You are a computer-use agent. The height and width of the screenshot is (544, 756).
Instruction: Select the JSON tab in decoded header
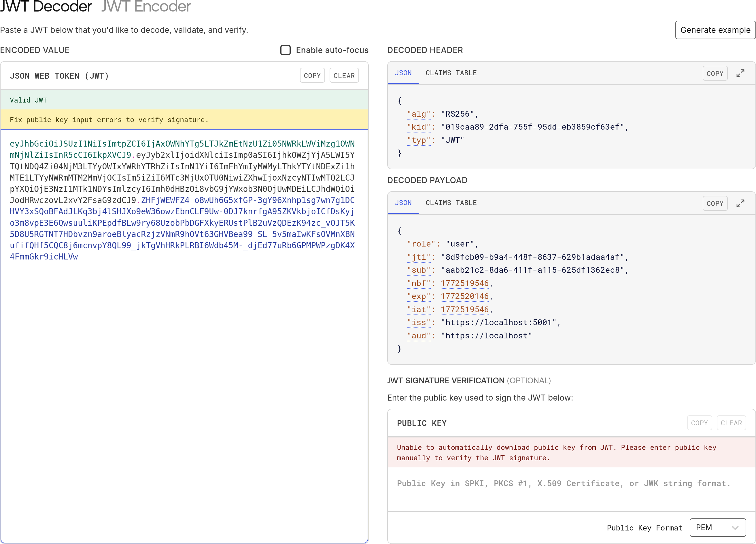coord(403,73)
